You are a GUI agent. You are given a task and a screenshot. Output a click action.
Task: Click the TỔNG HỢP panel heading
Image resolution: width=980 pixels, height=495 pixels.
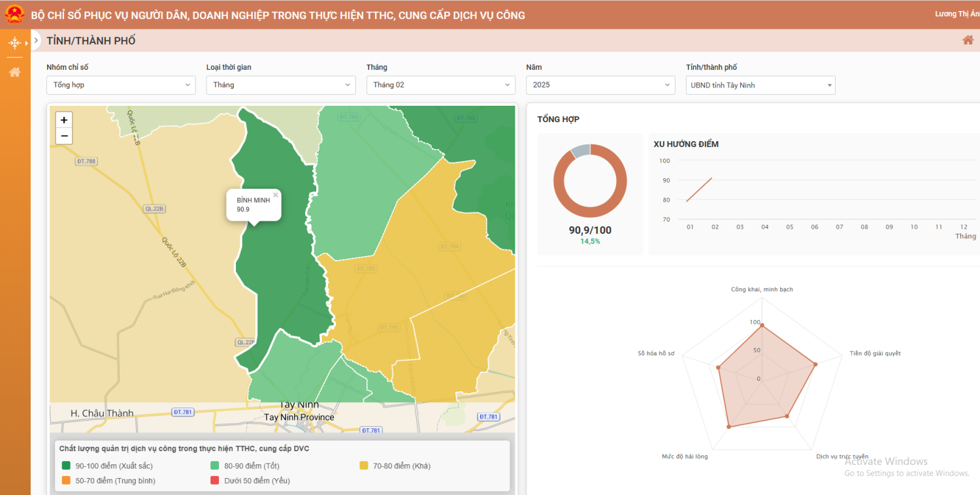pos(558,120)
